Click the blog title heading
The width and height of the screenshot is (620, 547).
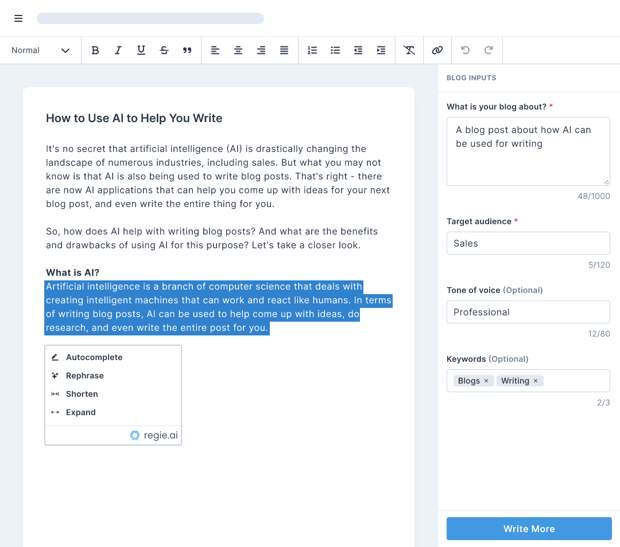coord(134,118)
